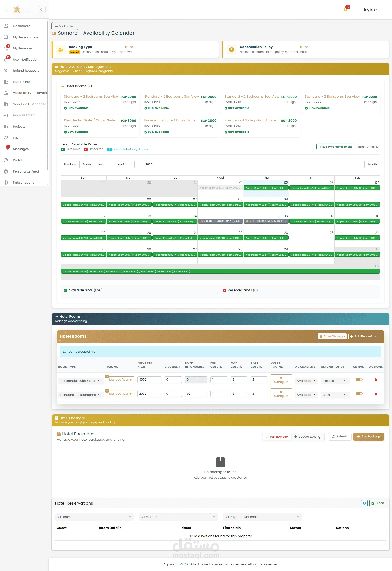Open the 2026 year dropdown

(150, 164)
